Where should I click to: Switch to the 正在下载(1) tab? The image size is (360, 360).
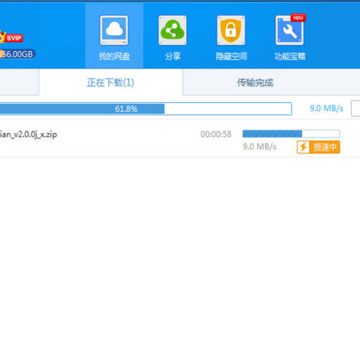tap(111, 82)
